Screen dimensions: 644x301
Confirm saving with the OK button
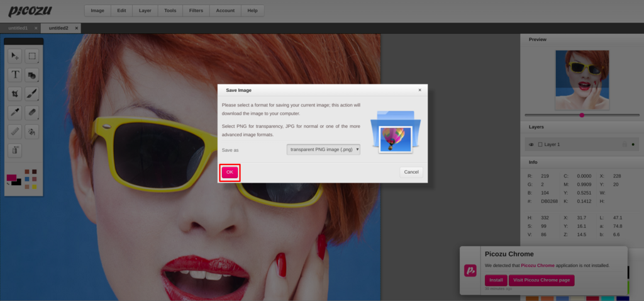pyautogui.click(x=230, y=173)
